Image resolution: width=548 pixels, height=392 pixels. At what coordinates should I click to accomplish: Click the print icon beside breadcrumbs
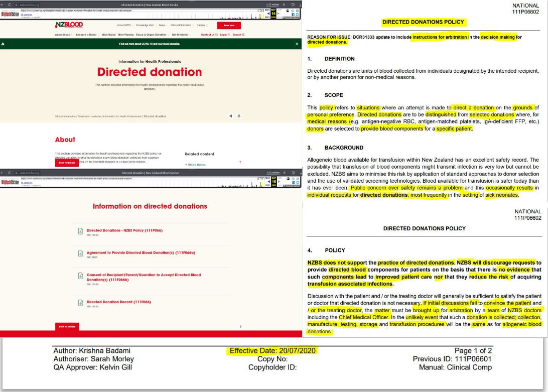click(x=239, y=116)
